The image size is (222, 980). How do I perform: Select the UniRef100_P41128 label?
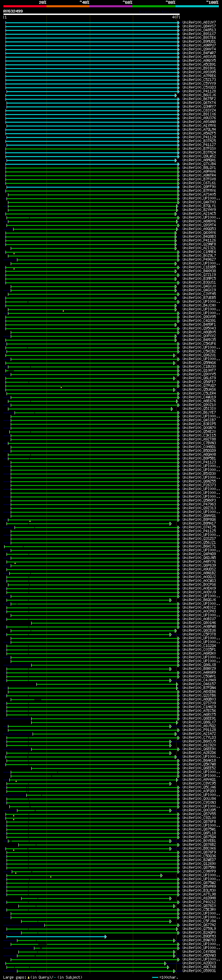coord(199,91)
